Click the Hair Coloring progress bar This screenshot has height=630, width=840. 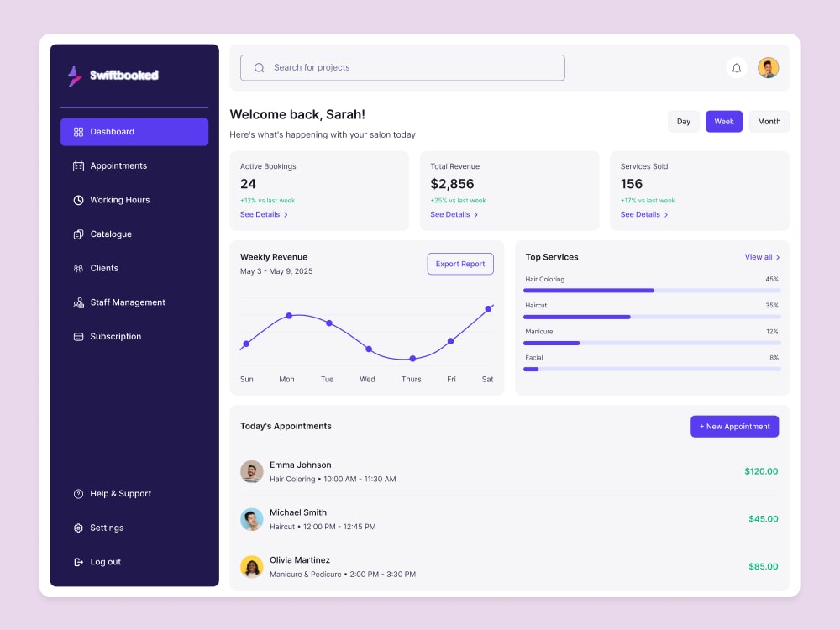pyautogui.click(x=652, y=291)
